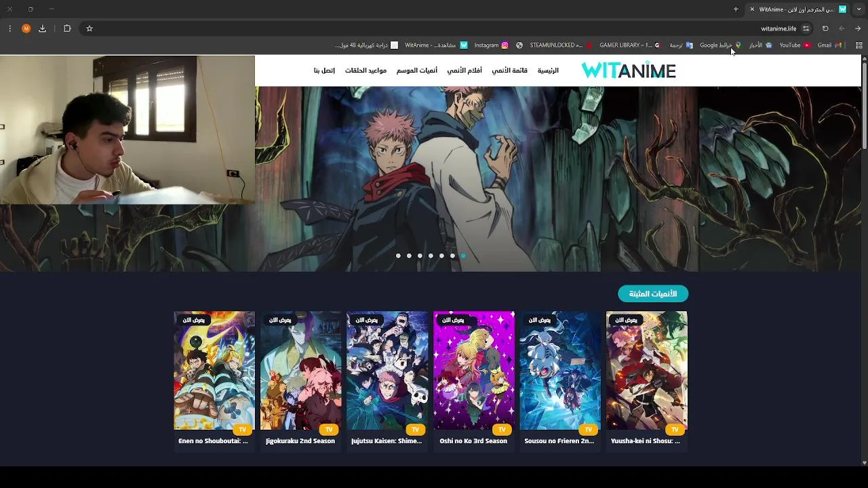This screenshot has height=488, width=868.
Task: Select the WitAnime browser tab
Action: pos(799,9)
